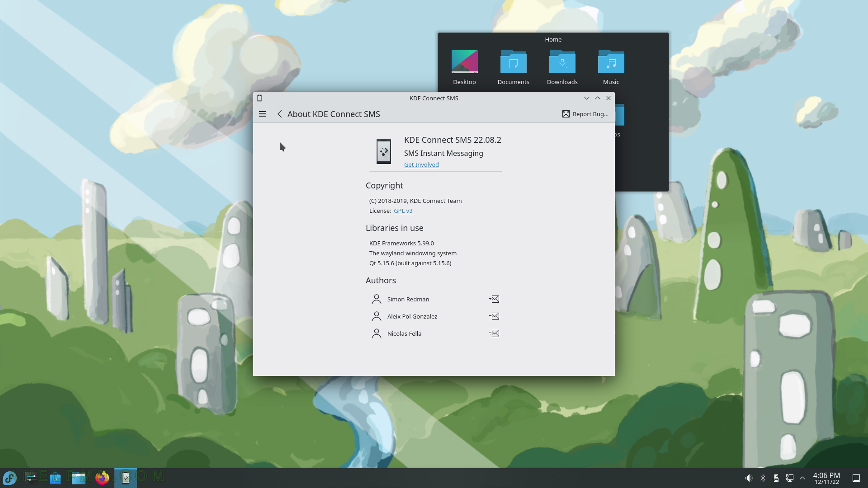The image size is (868, 488).
Task: Email author Nicolas Fella via mail icon
Action: pos(494,333)
